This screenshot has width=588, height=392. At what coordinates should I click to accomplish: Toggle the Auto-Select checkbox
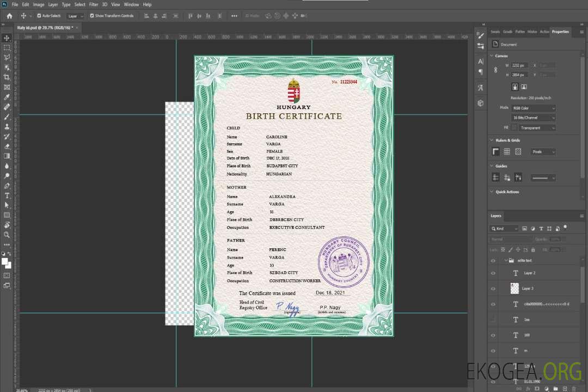pyautogui.click(x=39, y=16)
